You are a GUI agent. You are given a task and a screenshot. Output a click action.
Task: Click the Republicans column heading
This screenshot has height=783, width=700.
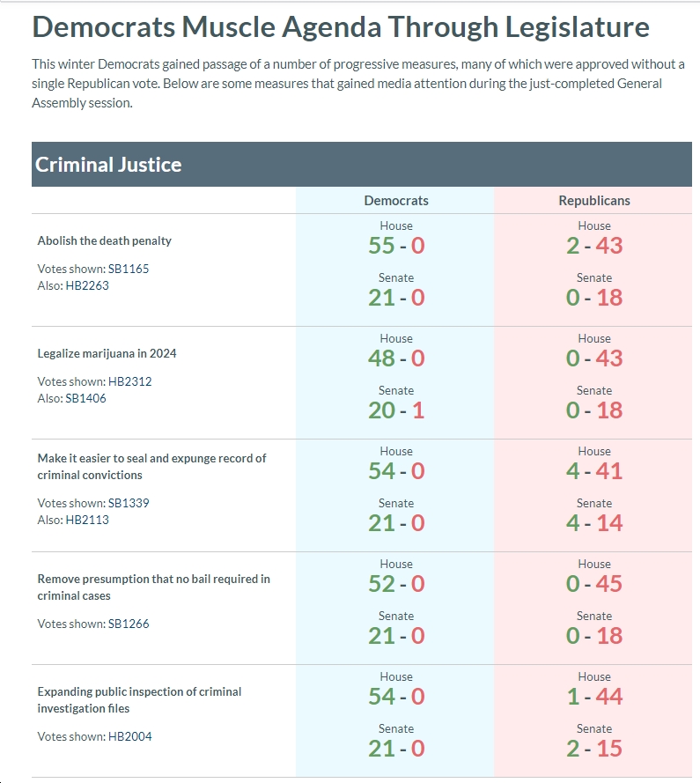pyautogui.click(x=594, y=201)
